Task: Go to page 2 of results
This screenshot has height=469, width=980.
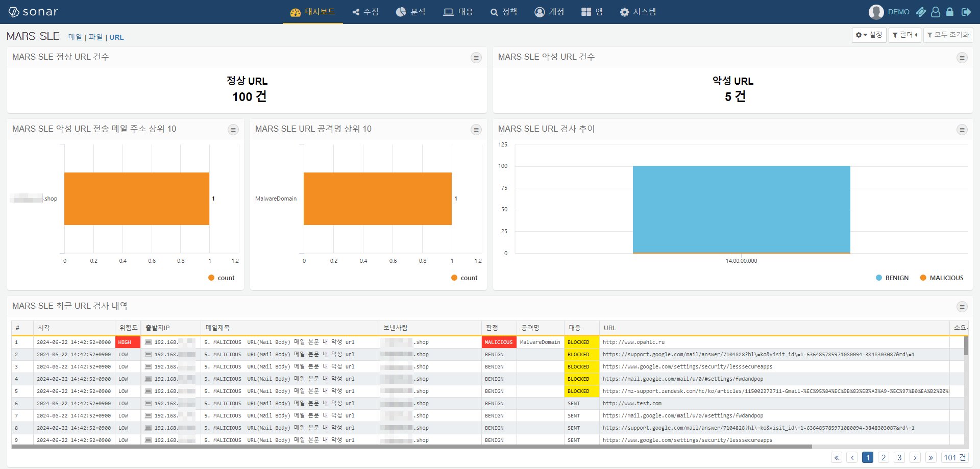Action: [884, 457]
